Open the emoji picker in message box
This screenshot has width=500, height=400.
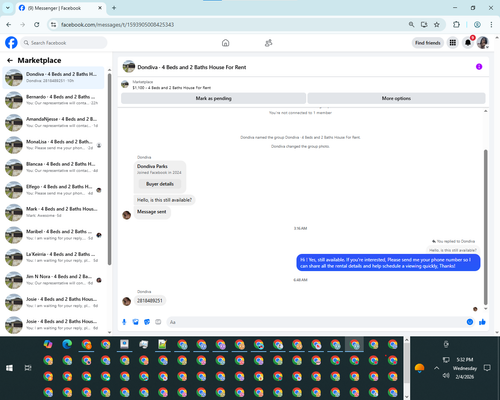pos(470,322)
